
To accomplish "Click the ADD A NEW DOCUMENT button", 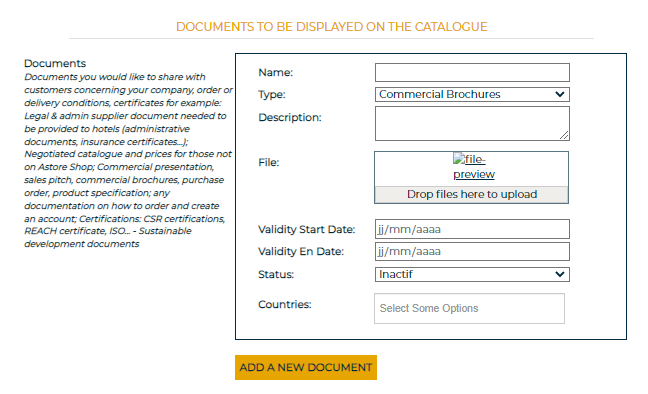I will (x=306, y=367).
